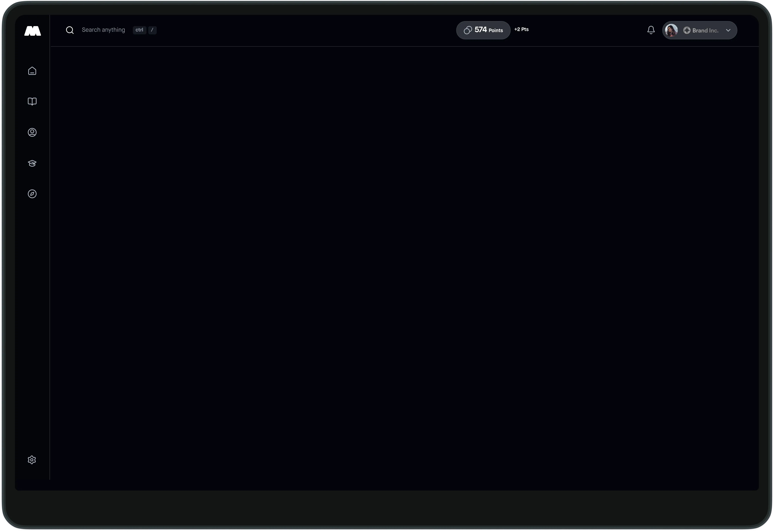Open courses graduation cap icon
The height and width of the screenshot is (532, 774).
pos(32,163)
